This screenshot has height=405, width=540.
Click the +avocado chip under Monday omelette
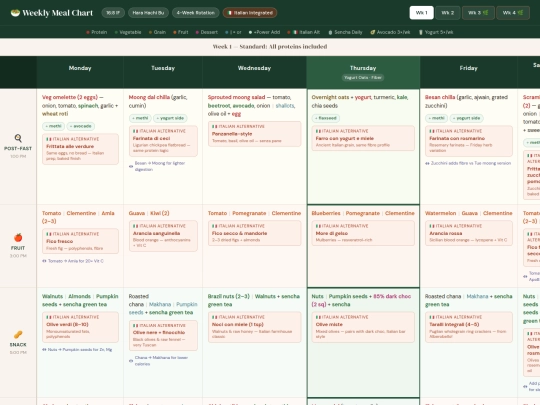[x=81, y=126]
